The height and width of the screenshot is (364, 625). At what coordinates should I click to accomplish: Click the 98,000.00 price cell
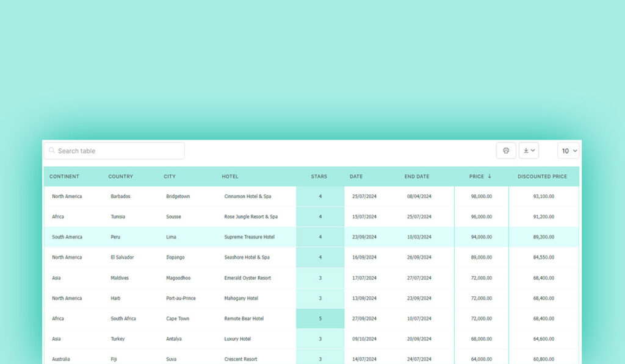click(481, 196)
